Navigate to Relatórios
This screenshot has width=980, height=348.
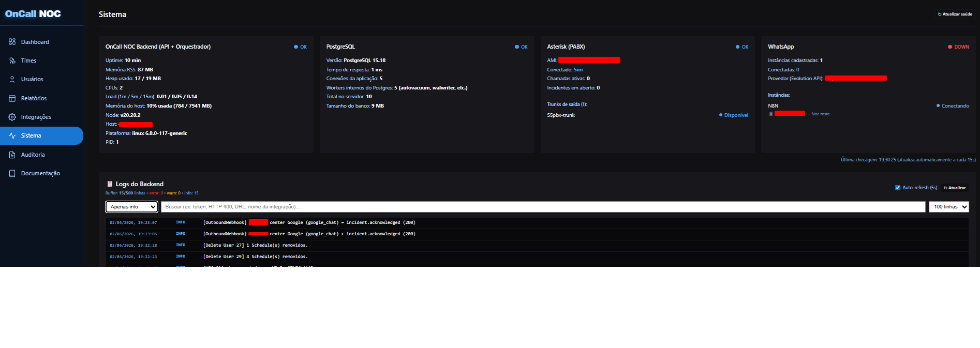tap(41, 98)
